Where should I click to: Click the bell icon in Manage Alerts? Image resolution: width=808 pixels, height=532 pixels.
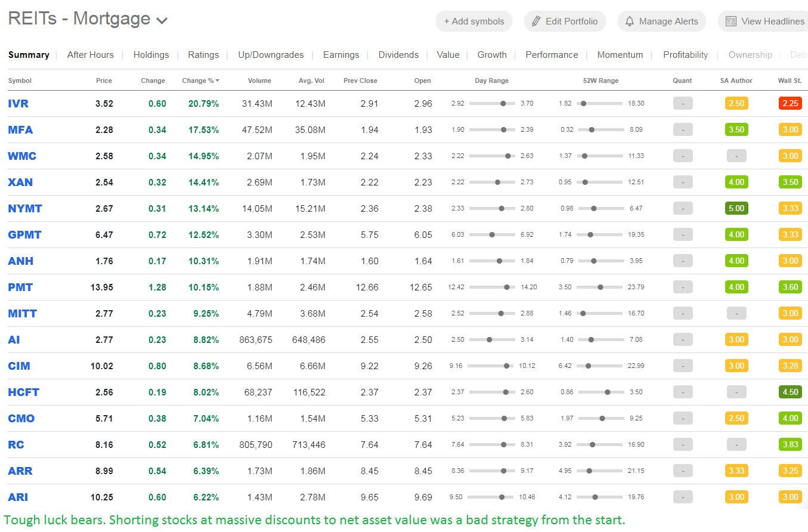coord(630,21)
